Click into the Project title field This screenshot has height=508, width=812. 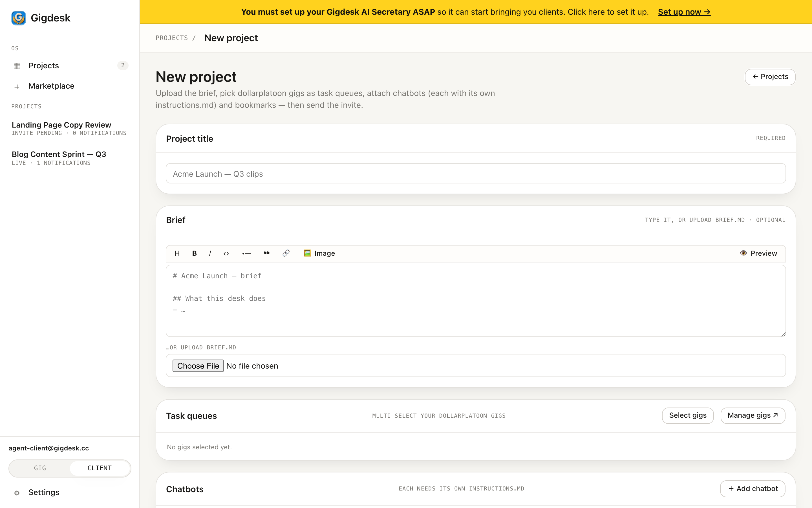476,174
